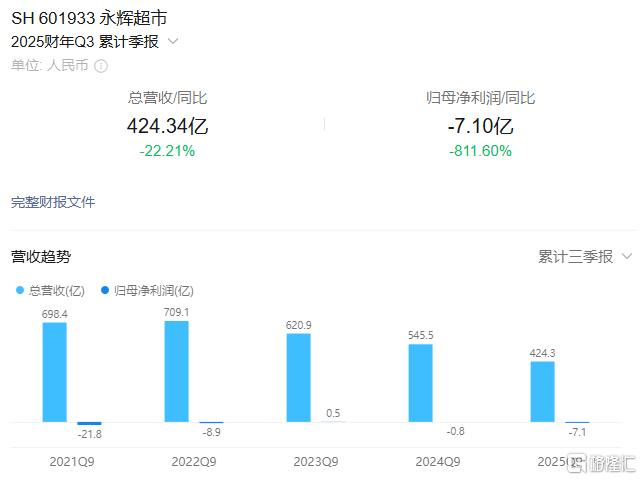This screenshot has width=642, height=480.
Task: Select the 2025 revenue bar 424.3
Action: [543, 392]
